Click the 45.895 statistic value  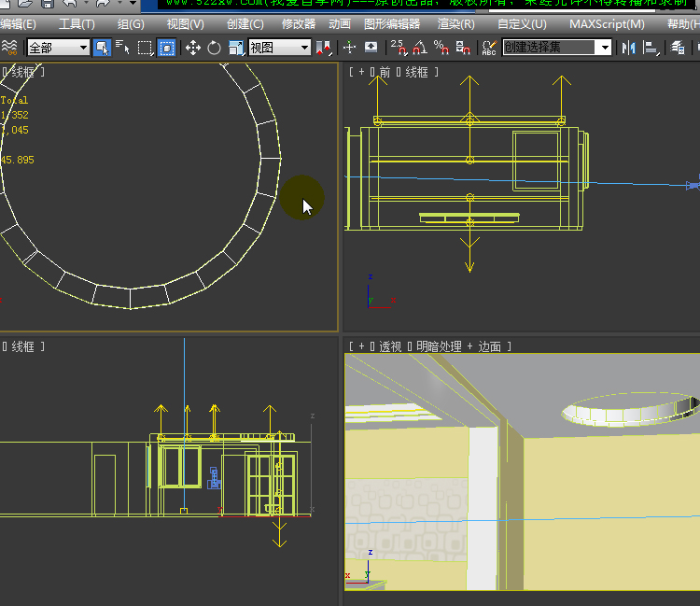17,160
